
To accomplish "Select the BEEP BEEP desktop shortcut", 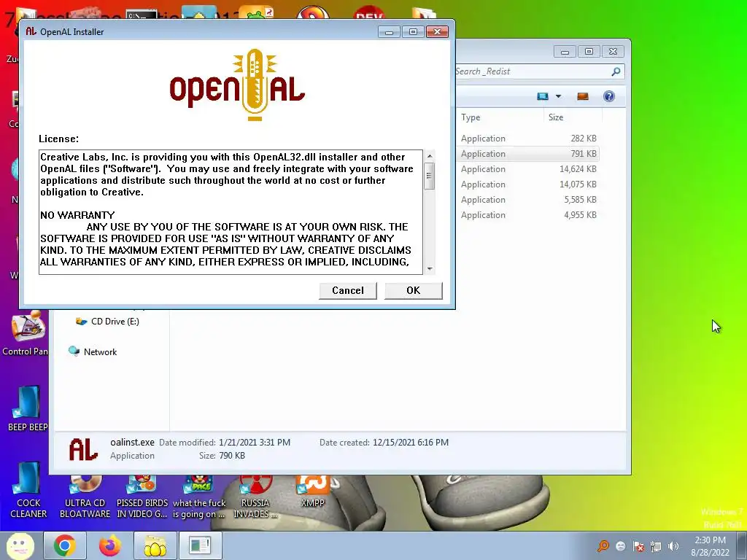I will (x=27, y=408).
